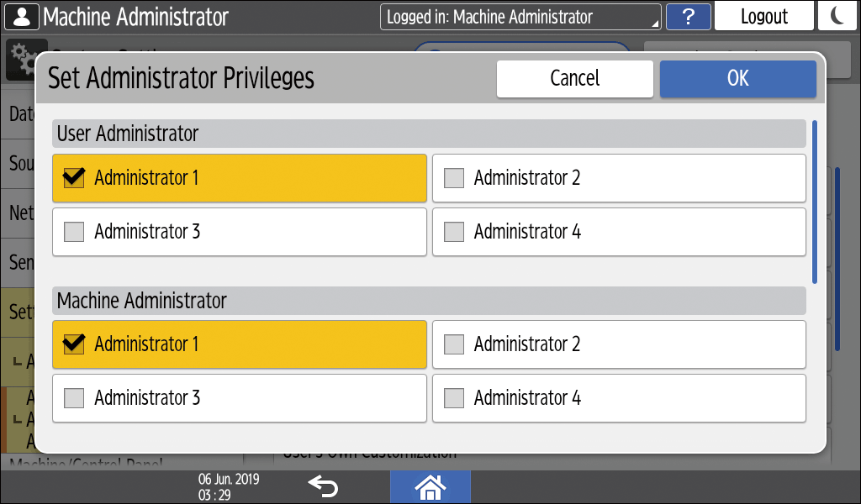Expand the Logged in: Machine Administrator dropdown
Screen dimensions: 861x504
click(x=520, y=17)
